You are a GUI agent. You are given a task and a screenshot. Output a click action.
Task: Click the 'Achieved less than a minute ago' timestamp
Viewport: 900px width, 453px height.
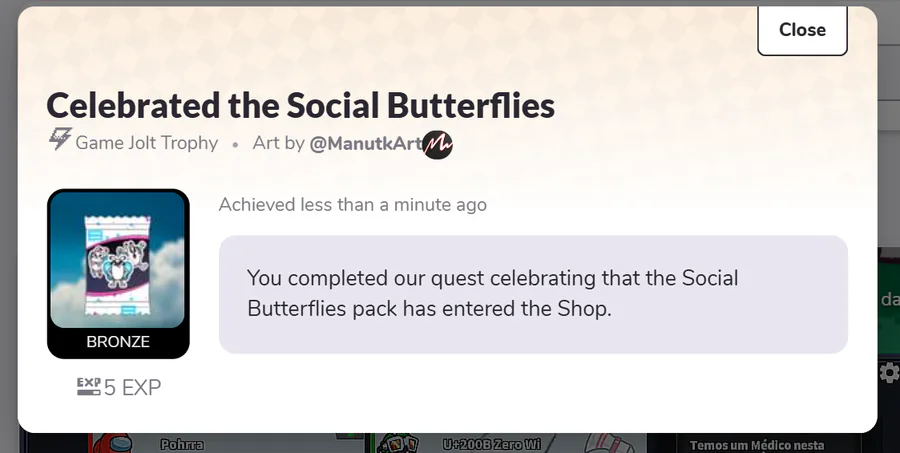(x=353, y=205)
